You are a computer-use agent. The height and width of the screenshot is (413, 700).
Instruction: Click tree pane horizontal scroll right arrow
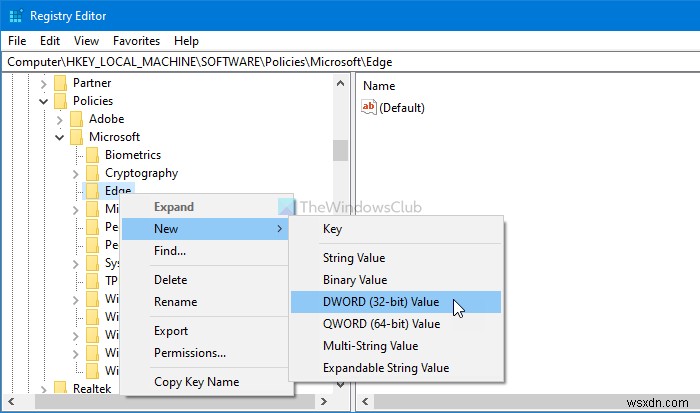324,401
